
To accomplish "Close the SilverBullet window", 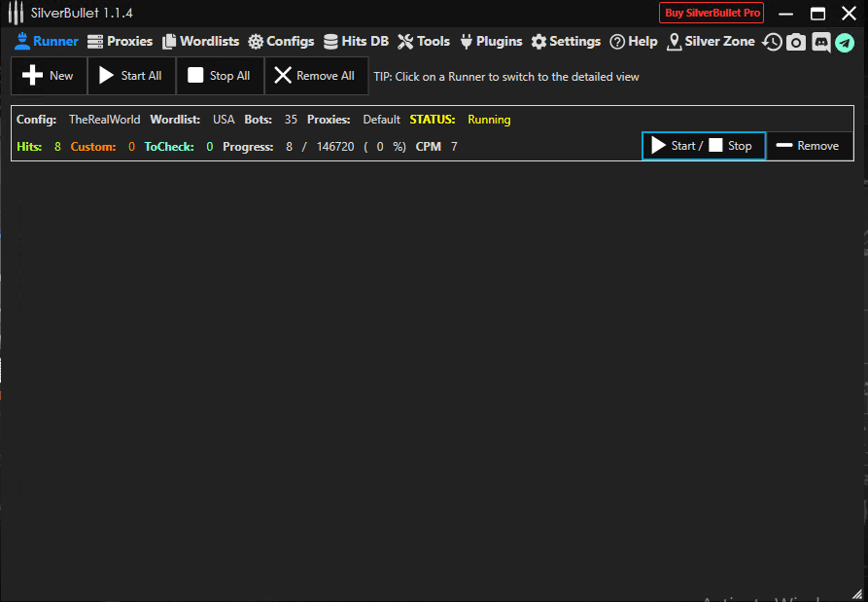I will (x=849, y=14).
